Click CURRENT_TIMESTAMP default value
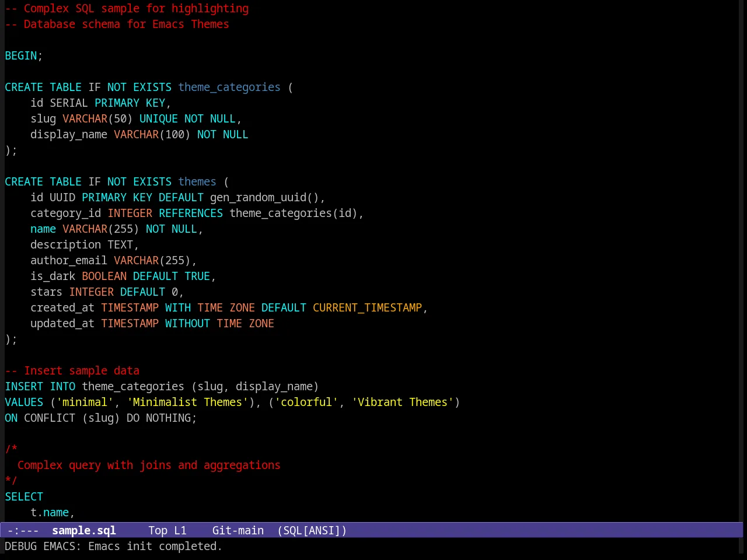Screen dimensions: 747x560 (x=367, y=307)
